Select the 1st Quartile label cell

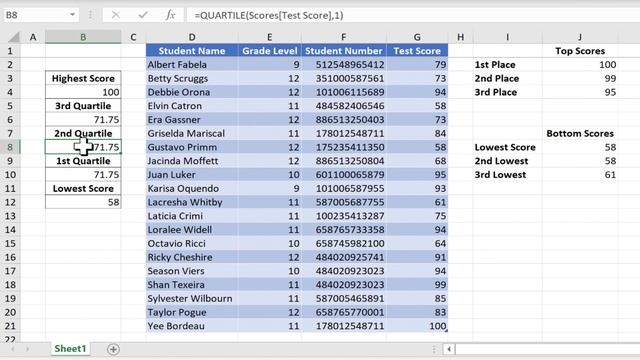[x=83, y=161]
